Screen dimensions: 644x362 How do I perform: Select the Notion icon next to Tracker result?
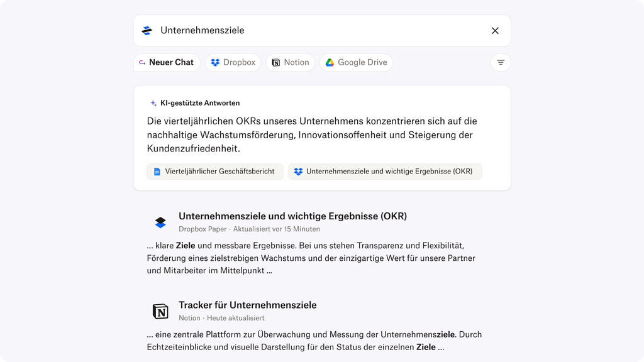161,311
